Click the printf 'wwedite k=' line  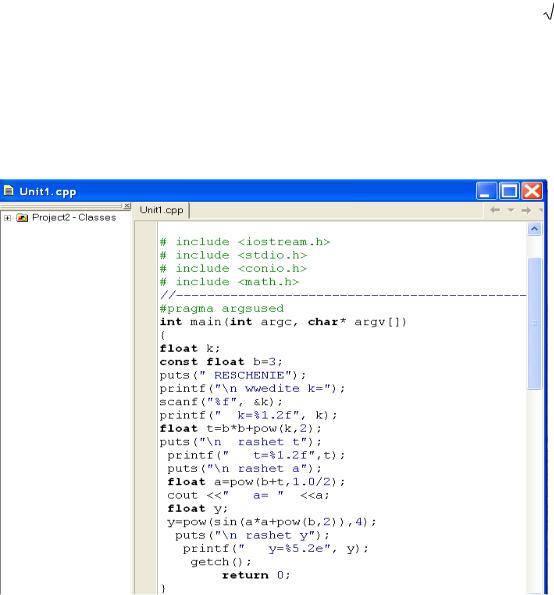(252, 389)
